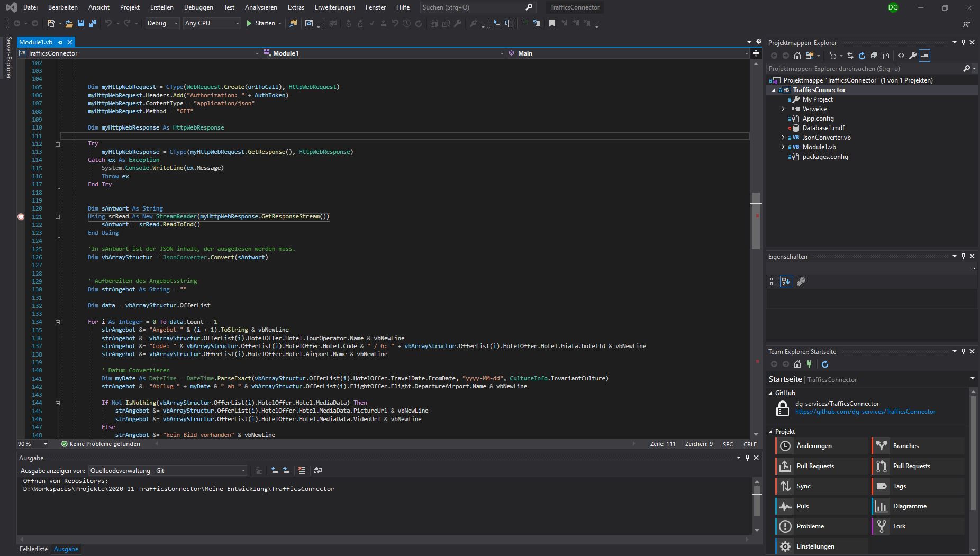Switch to the Fehlerliste tab

(33, 549)
